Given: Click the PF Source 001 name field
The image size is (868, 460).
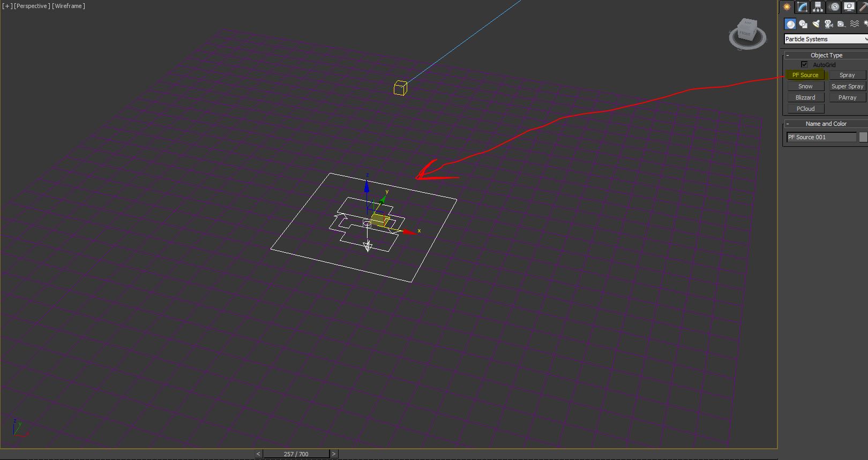Looking at the screenshot, I should point(821,137).
